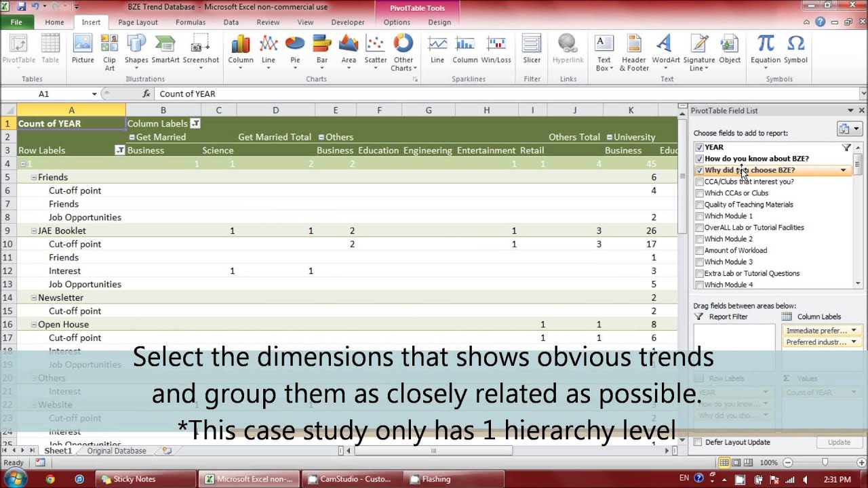Click the horizontal sheet scrollbar
The image size is (868, 488).
[434, 451]
